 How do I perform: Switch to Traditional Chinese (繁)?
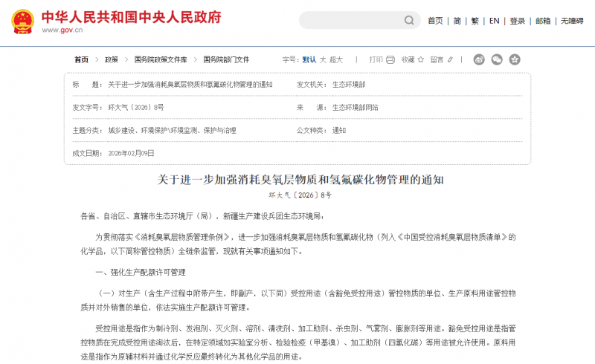(x=475, y=21)
